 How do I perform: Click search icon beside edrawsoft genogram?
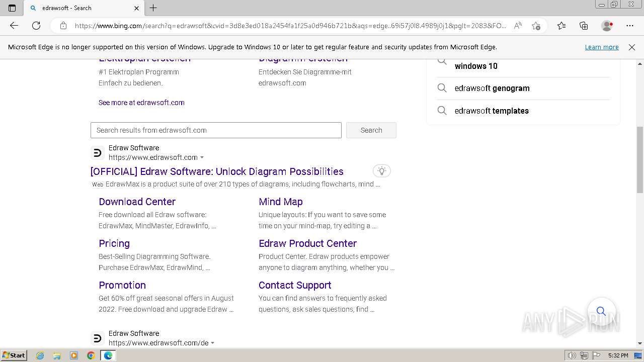pyautogui.click(x=442, y=88)
